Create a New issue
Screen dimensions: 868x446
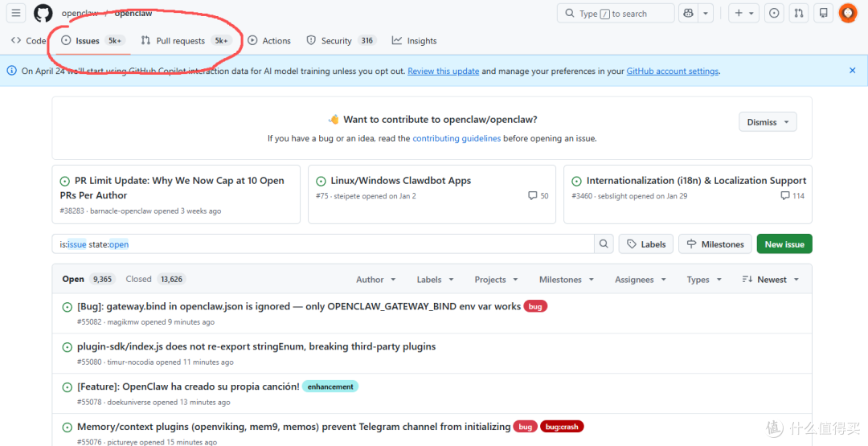(784, 244)
